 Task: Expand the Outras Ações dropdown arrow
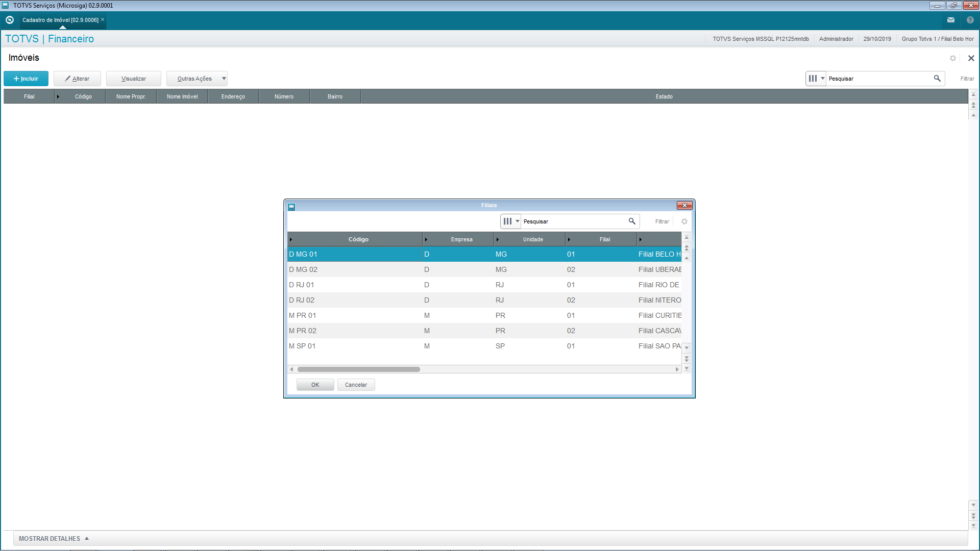[224, 79]
